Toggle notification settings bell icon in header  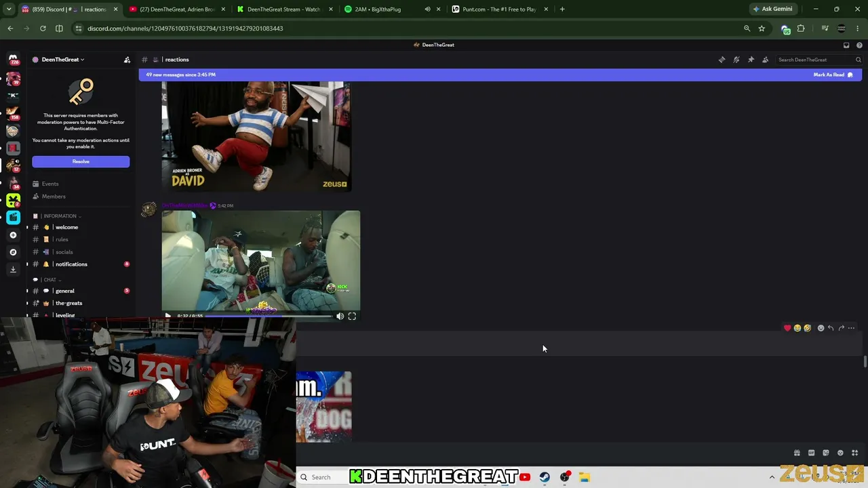point(736,60)
